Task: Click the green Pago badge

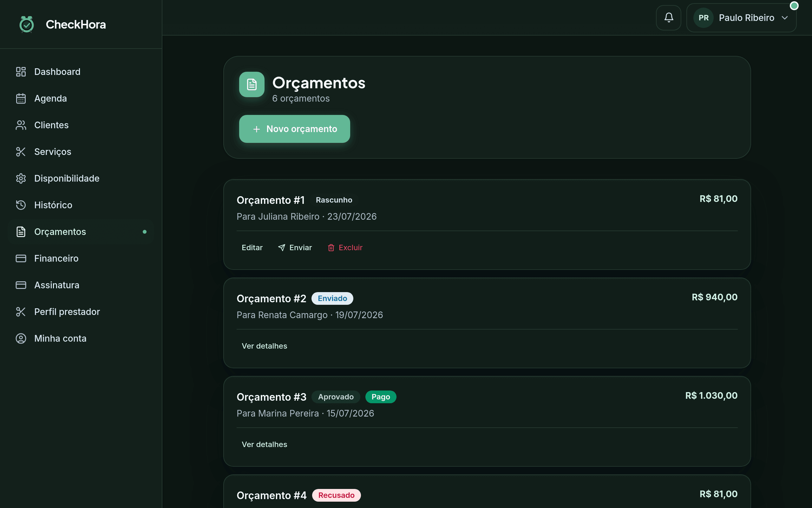Action: pyautogui.click(x=381, y=397)
